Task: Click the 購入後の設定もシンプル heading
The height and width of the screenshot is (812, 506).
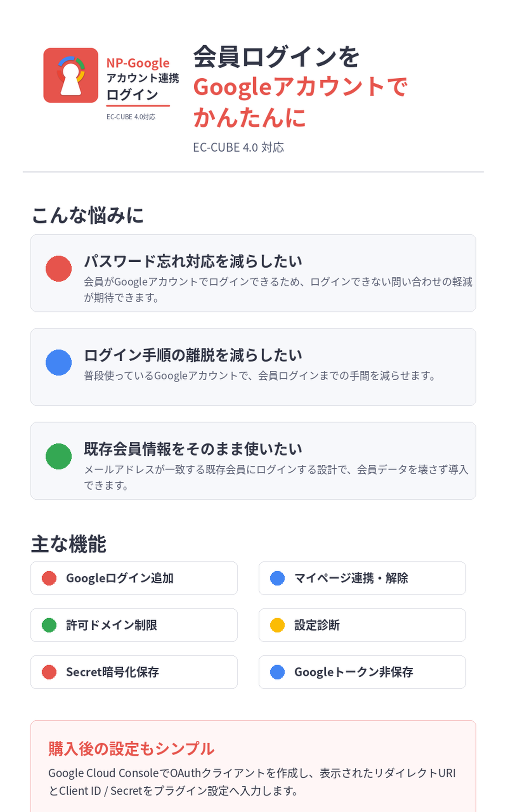Action: coord(132,749)
